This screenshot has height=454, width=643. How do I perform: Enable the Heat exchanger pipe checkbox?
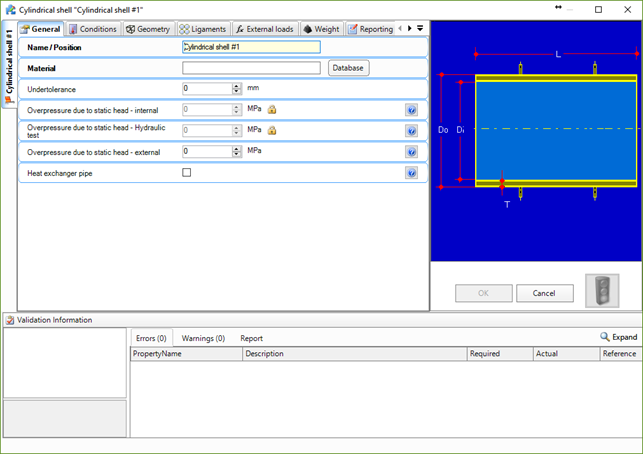pos(187,173)
